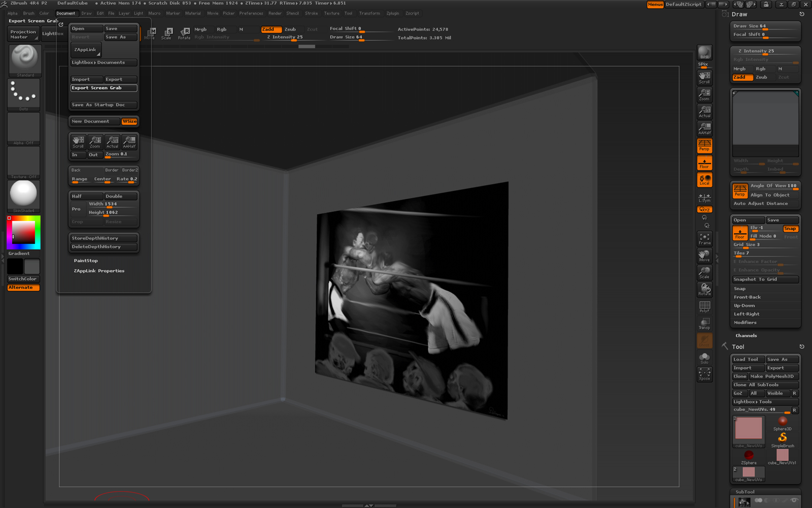Screen dimensions: 812x508
Task: Collapse the Tool palette header
Action: pos(738,346)
